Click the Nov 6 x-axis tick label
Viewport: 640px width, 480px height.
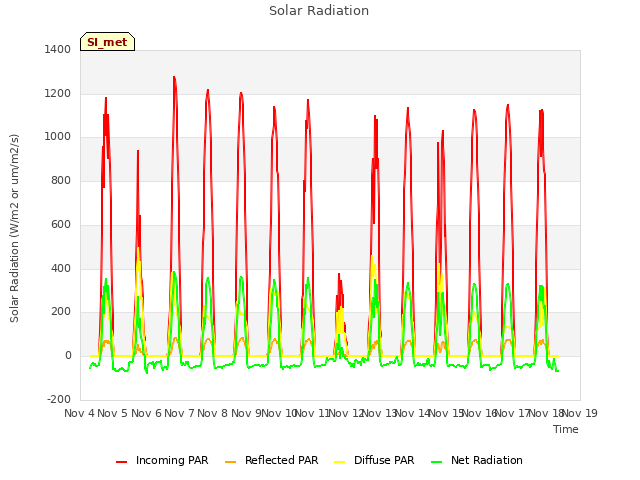point(147,413)
